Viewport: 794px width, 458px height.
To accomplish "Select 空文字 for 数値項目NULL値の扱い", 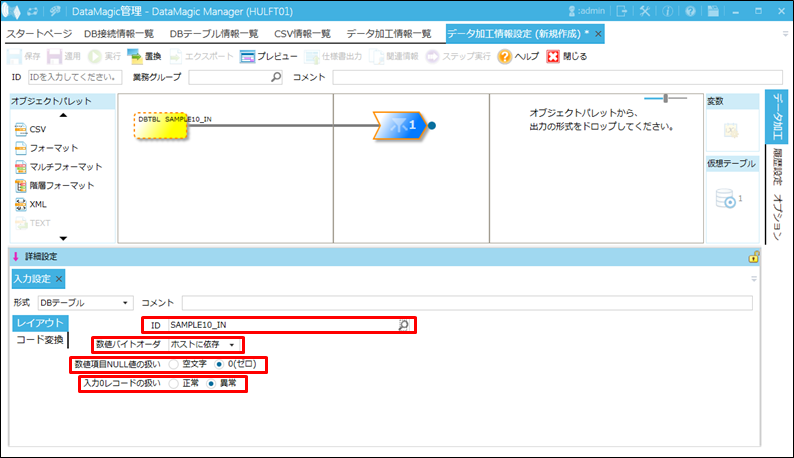I will (174, 364).
